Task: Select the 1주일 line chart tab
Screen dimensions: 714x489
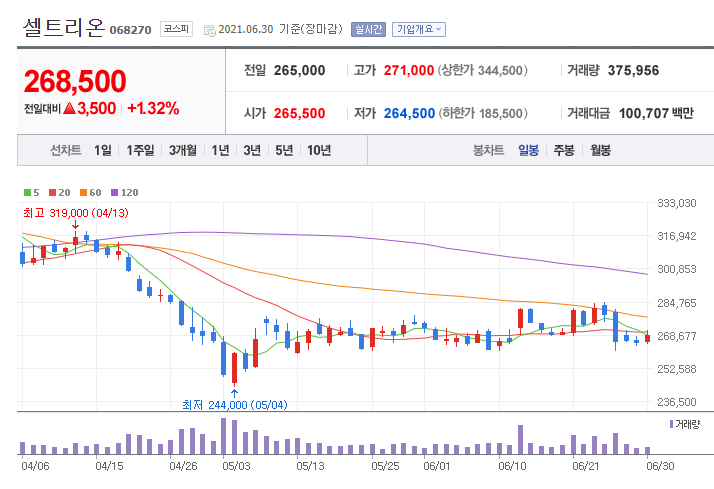Action: (140, 150)
